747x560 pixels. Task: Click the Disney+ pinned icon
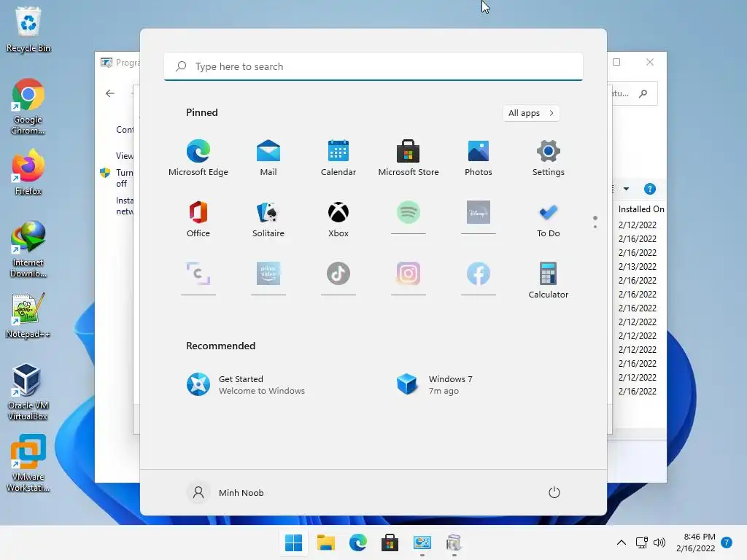coord(479,213)
